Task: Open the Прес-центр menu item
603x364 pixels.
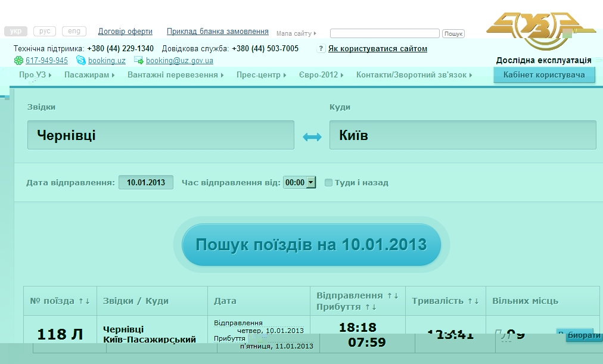Action: [261, 75]
